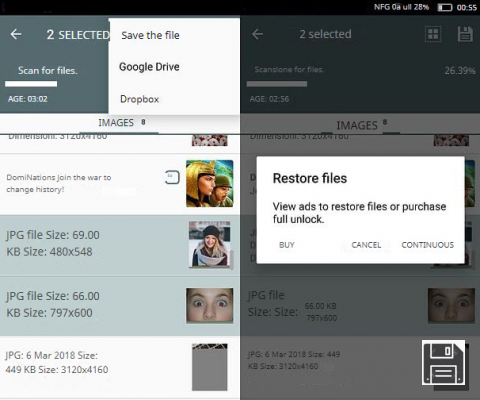
Task: Tap the battery indicator in status bar
Action: click(445, 7)
